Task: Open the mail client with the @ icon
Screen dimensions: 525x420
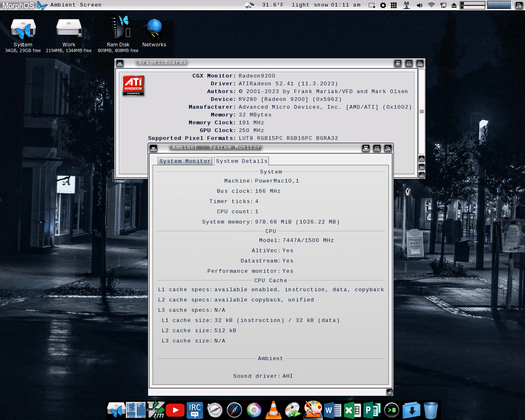Action: [254, 410]
